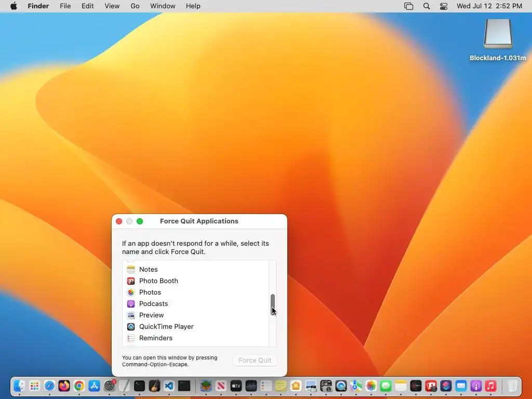This screenshot has width=532, height=399.
Task: Open the Home app icon
Action: [296, 386]
